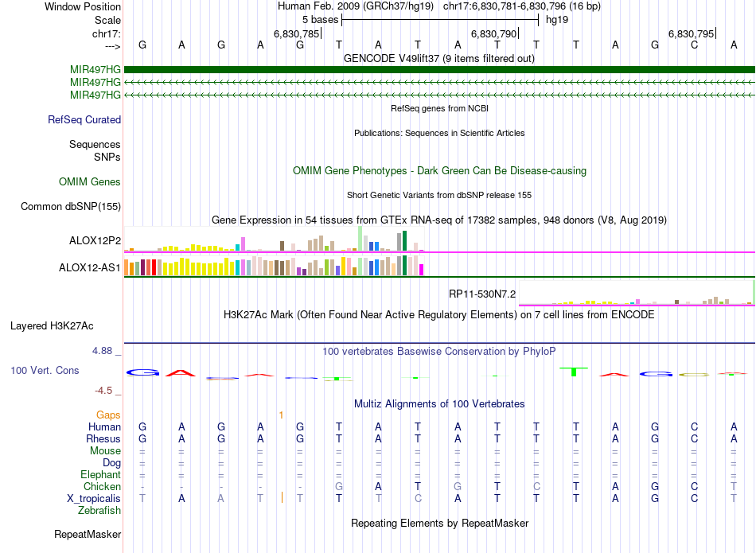Viewport: 756px width, 553px height.
Task: Click the Chicken alignment row label
Action: pyautogui.click(x=102, y=487)
